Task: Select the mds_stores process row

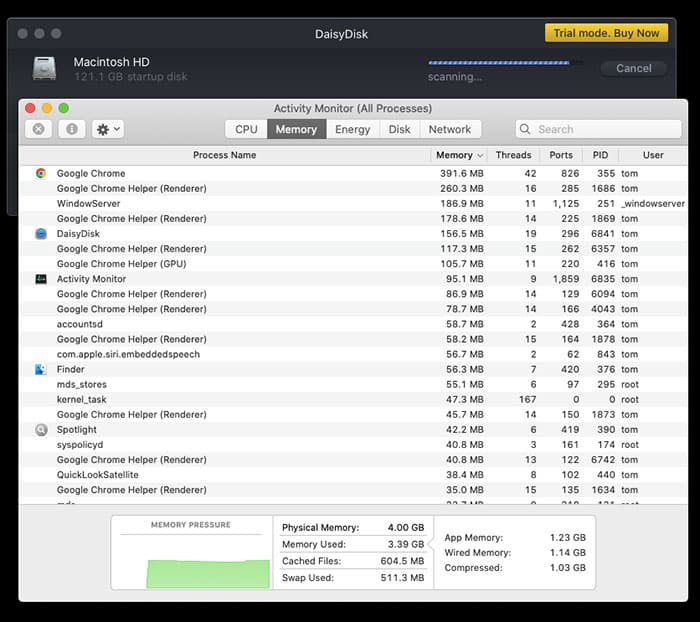Action: [354, 384]
